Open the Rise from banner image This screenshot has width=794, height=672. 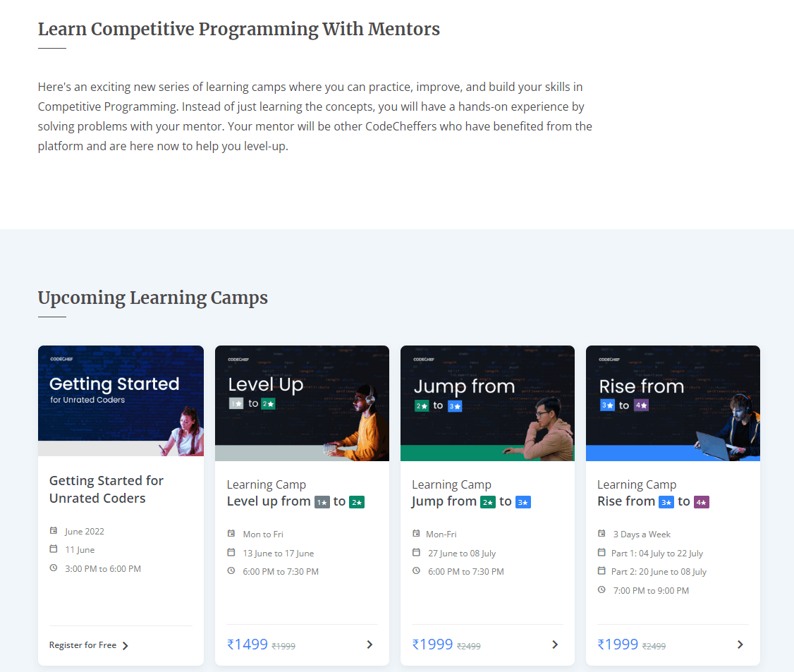[673, 403]
